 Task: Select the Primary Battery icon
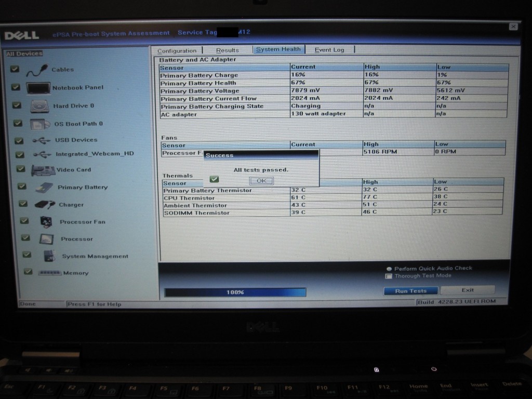pyautogui.click(x=45, y=188)
